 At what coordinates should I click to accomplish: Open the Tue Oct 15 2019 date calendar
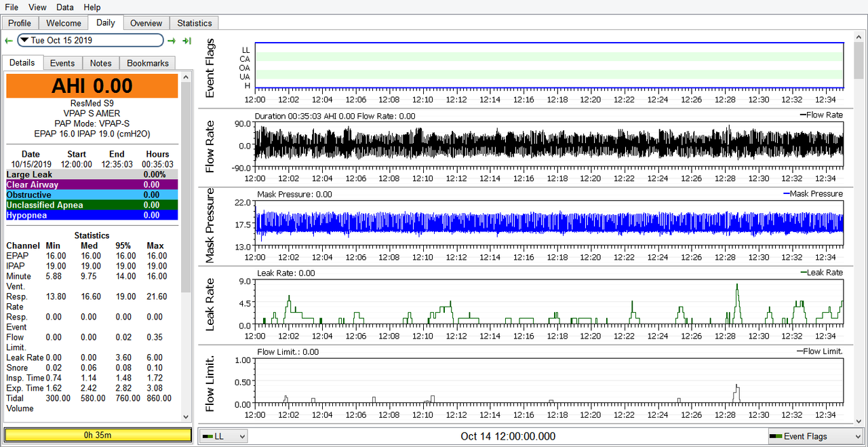point(90,41)
